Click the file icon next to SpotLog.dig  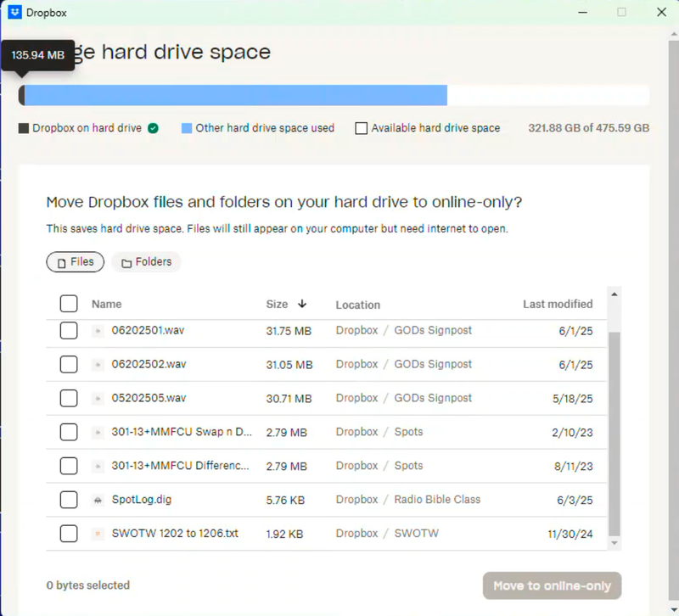(98, 501)
